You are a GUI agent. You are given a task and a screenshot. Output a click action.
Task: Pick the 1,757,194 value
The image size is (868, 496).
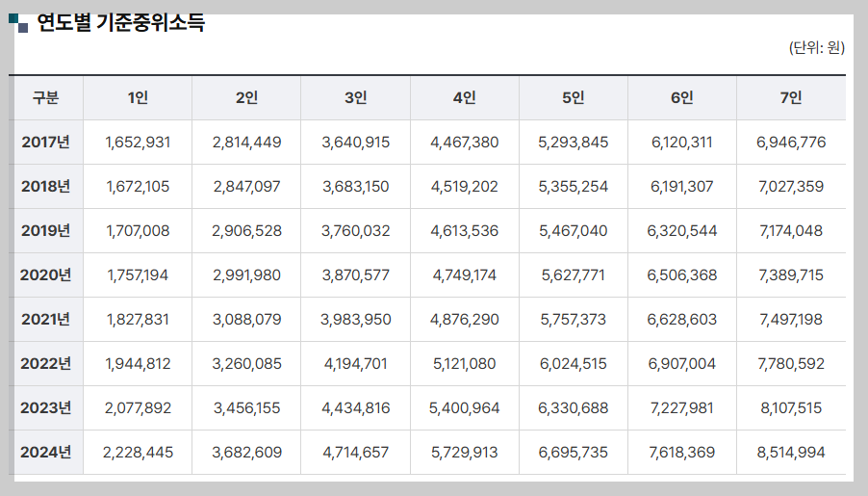point(138,275)
